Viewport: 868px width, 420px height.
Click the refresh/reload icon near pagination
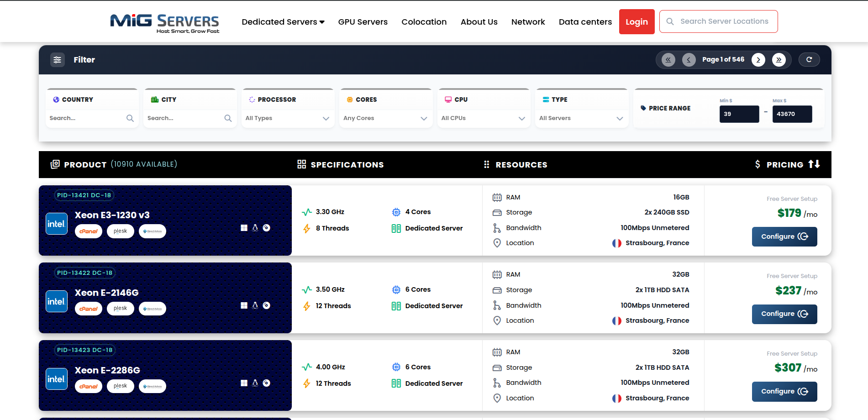point(809,59)
